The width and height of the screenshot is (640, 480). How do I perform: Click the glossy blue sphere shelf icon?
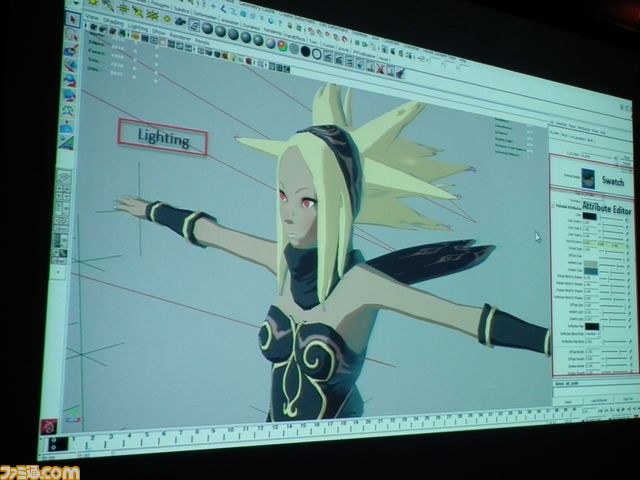pos(270,43)
